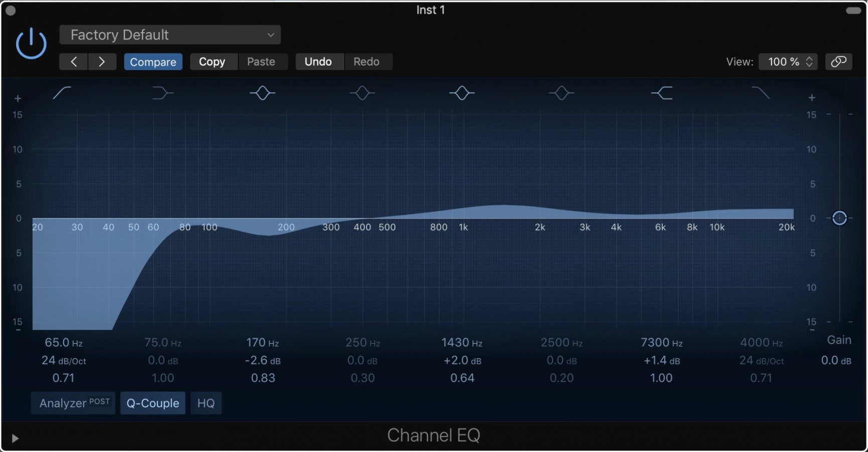The image size is (868, 452).
Task: Toggle the Analyzer POST button
Action: click(73, 403)
